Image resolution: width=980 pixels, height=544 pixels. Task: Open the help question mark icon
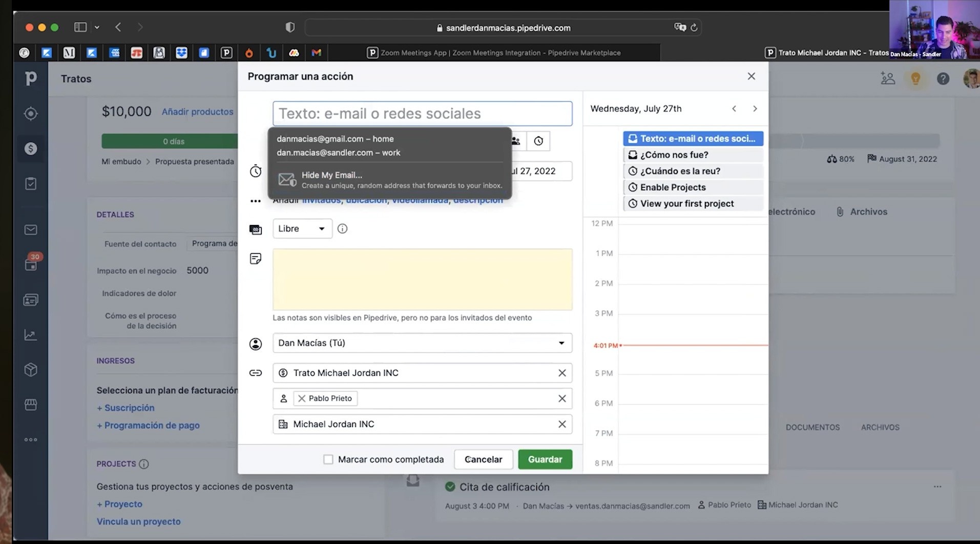[x=943, y=78]
